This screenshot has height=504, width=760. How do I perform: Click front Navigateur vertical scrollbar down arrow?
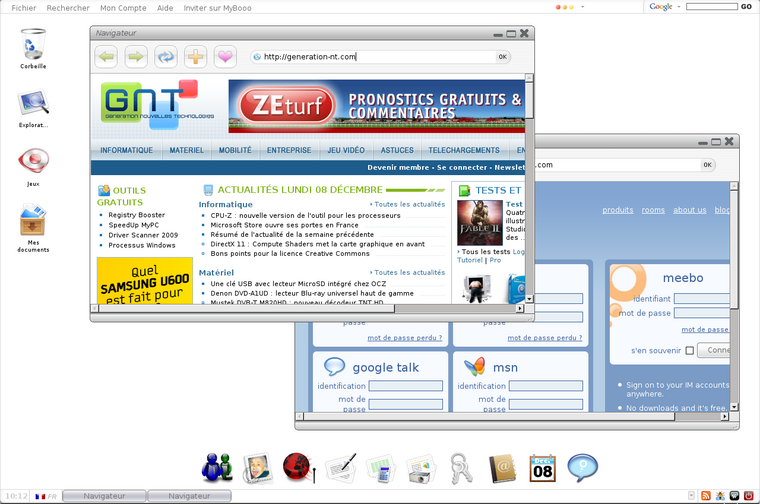coord(529,299)
